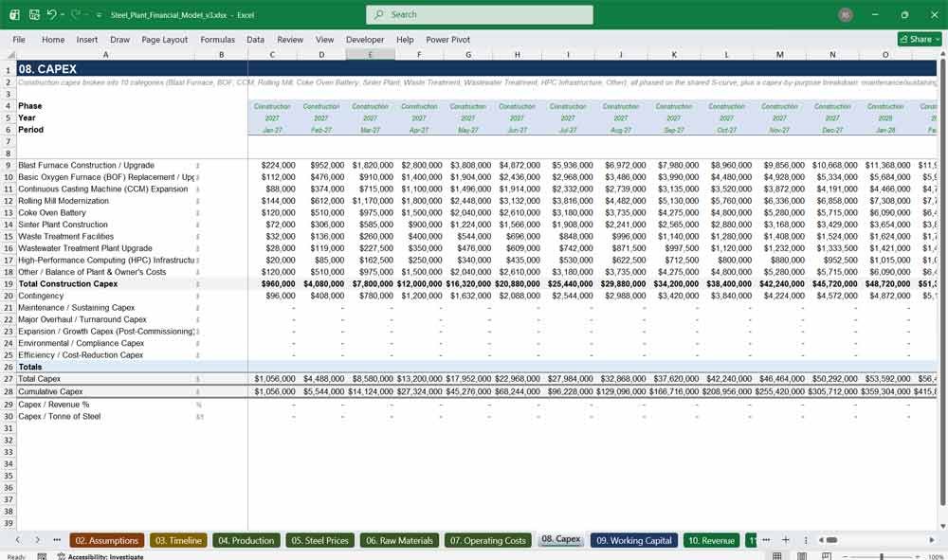
Task: Switch to 07. Operating Costs sheet tab
Action: coord(488,541)
